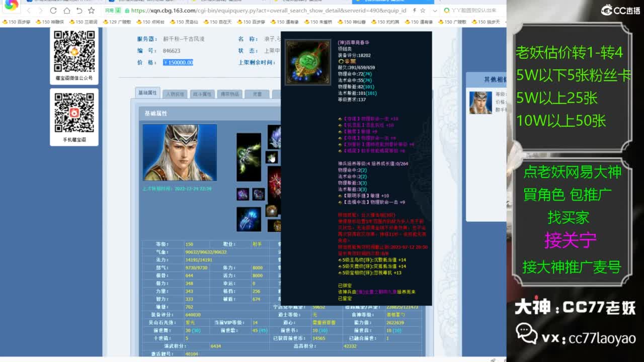Switch to the 携带物品 tab
Image resolution: width=644 pixels, height=362 pixels.
tap(229, 94)
